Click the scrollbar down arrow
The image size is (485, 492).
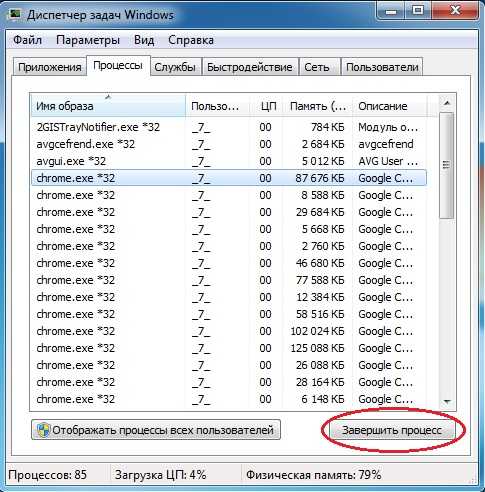coord(447,402)
